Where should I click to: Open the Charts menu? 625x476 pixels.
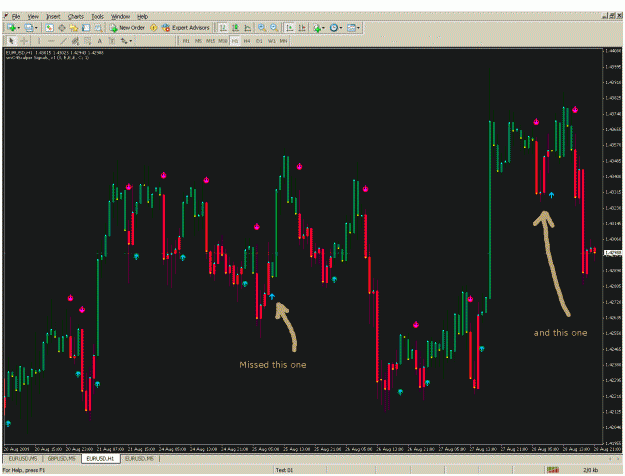point(76,16)
